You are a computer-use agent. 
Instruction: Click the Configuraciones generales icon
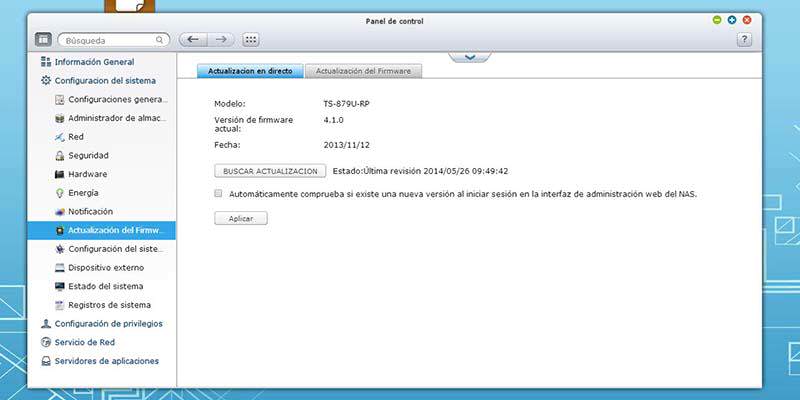click(x=60, y=99)
